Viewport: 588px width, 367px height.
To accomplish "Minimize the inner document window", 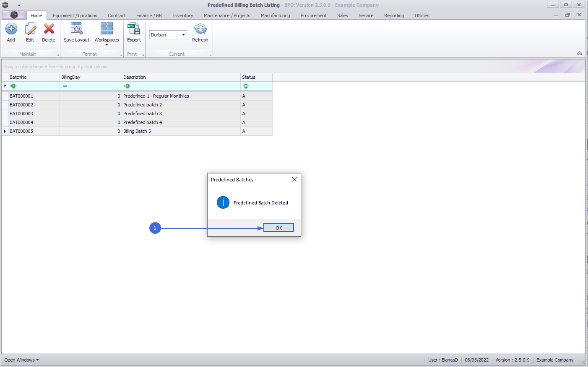I will pyautogui.click(x=556, y=15).
